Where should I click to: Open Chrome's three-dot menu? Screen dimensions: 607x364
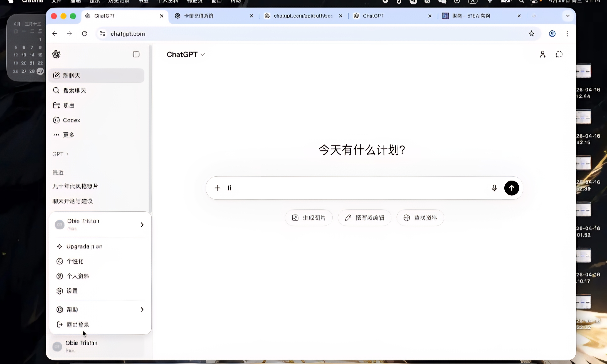point(567,34)
